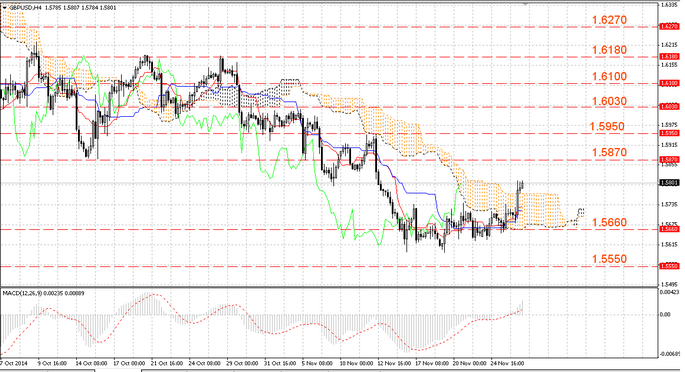This screenshot has height=372, width=685.
Task: Click the 1.5735 price axis value
Action: coord(669,204)
